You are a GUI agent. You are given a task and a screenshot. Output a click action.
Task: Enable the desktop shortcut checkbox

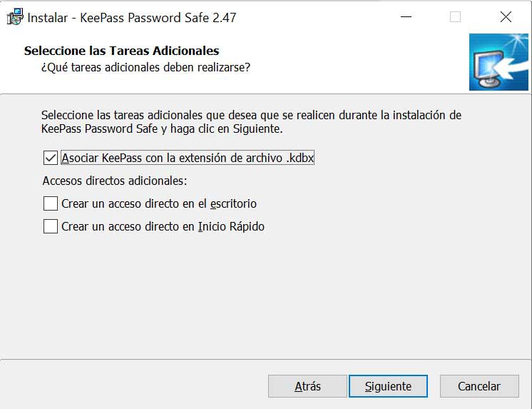[x=51, y=203]
